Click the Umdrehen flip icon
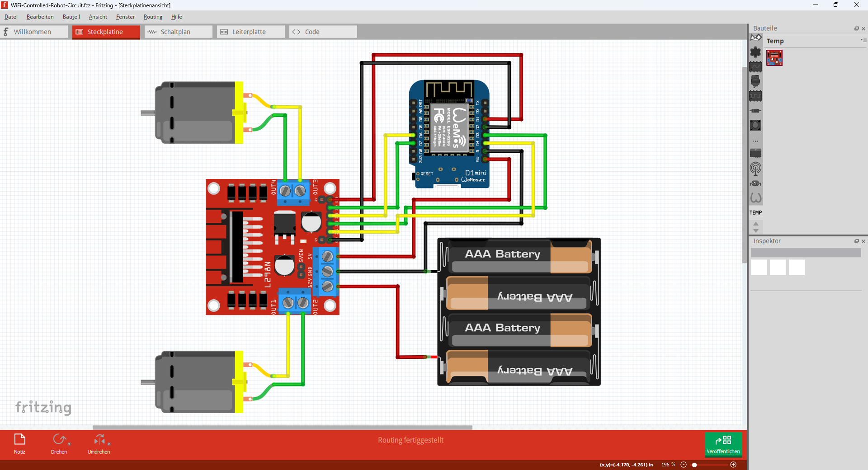Image resolution: width=868 pixels, height=470 pixels. click(99, 439)
